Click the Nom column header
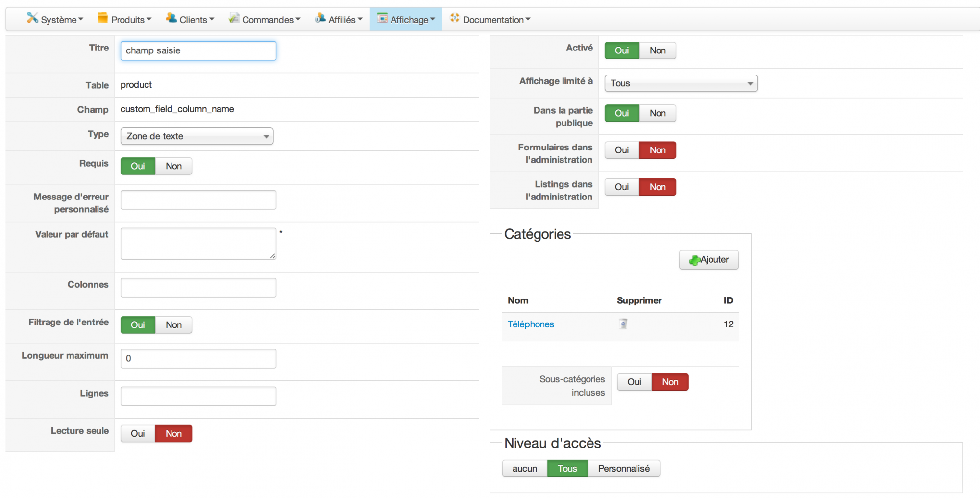The width and height of the screenshot is (980, 498). [x=518, y=300]
